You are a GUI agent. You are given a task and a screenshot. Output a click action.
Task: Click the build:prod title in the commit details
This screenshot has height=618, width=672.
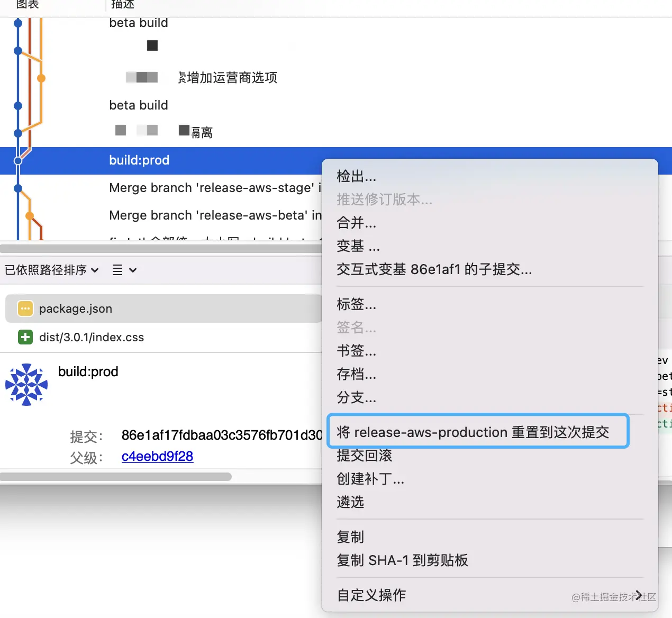[88, 371]
